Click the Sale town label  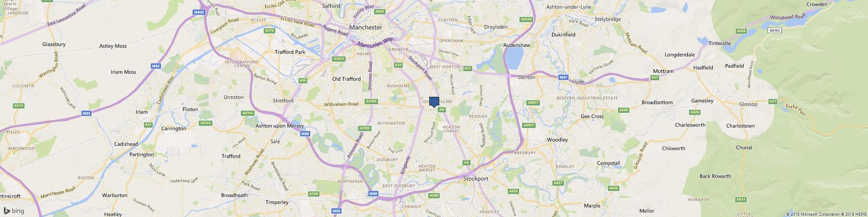275,141
